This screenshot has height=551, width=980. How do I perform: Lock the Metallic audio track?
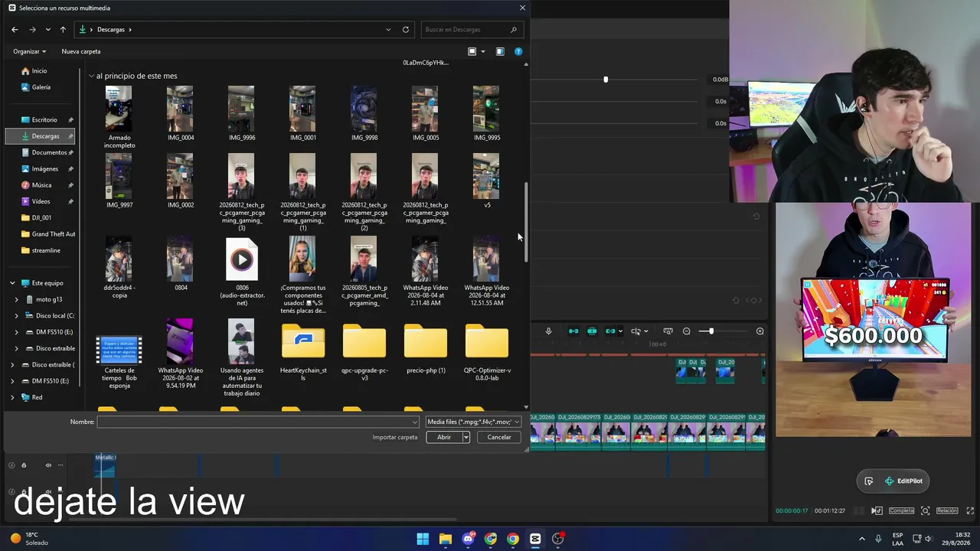(24, 465)
